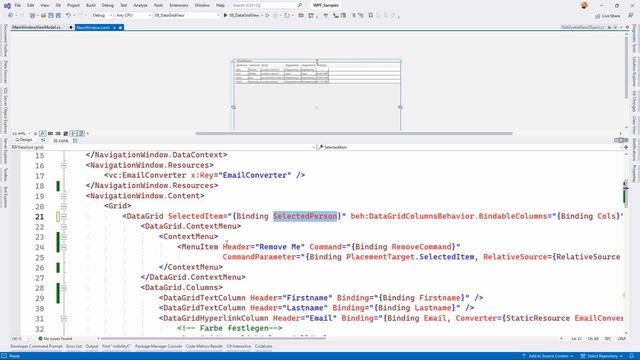Swap panes with the arrows icon
The height and width of the screenshot is (360, 640).
pos(43,140)
